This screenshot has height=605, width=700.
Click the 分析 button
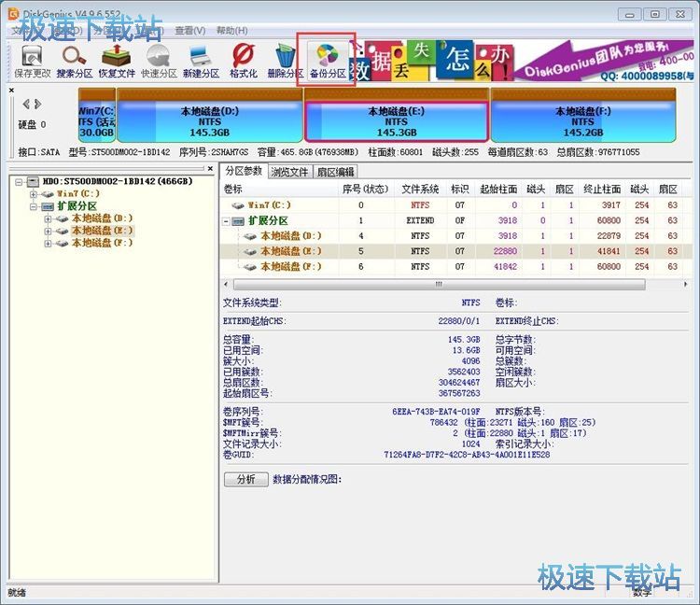click(x=246, y=480)
